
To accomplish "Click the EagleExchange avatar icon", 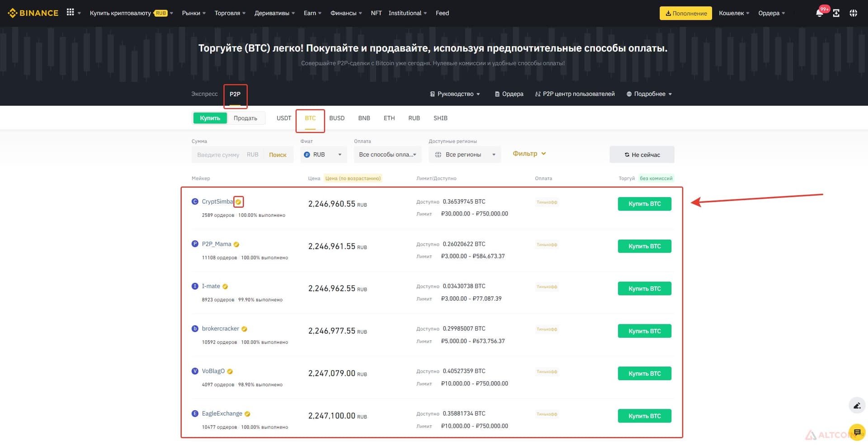I will pyautogui.click(x=195, y=413).
